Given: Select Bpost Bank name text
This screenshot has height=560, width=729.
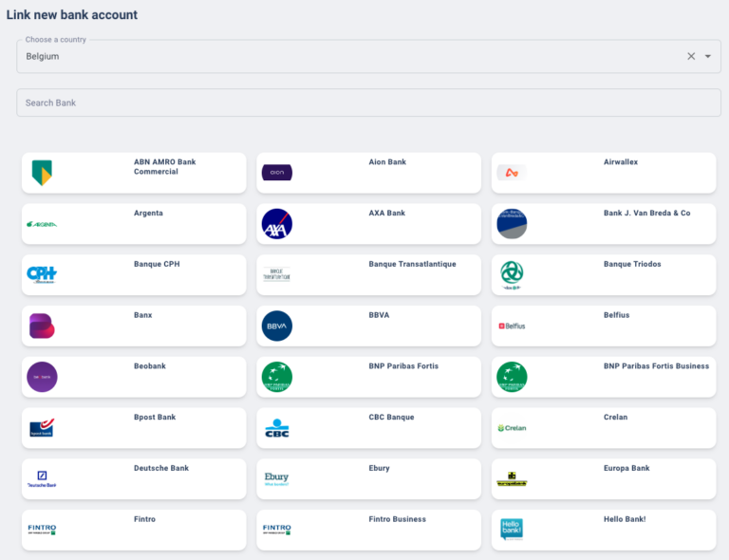Looking at the screenshot, I should coord(155,418).
